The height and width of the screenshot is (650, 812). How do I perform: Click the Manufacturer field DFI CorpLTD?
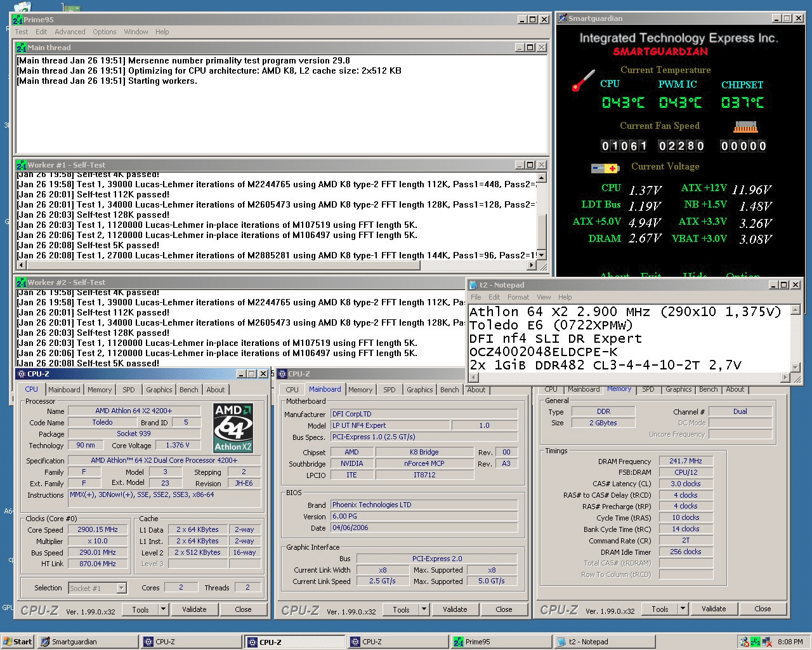pos(424,414)
